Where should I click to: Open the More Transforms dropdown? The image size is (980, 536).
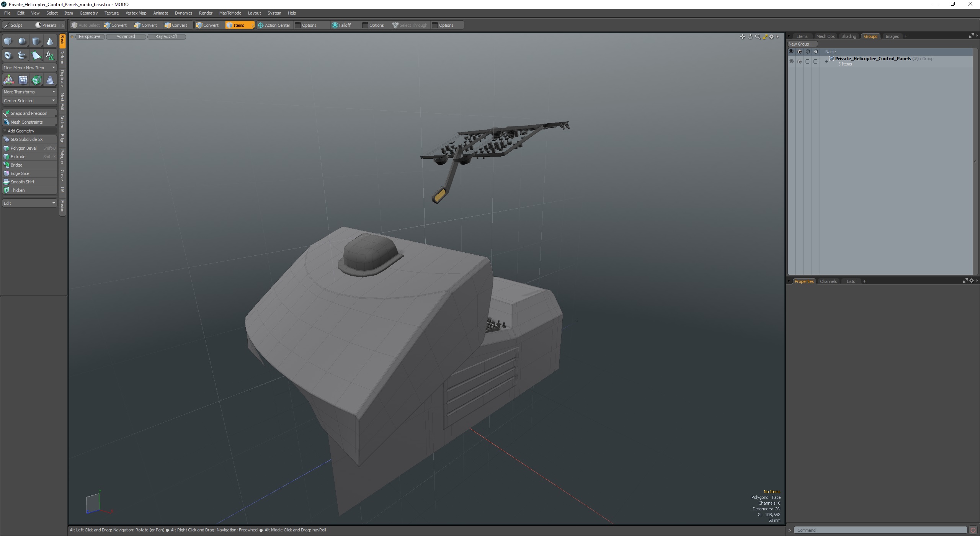[x=29, y=92]
